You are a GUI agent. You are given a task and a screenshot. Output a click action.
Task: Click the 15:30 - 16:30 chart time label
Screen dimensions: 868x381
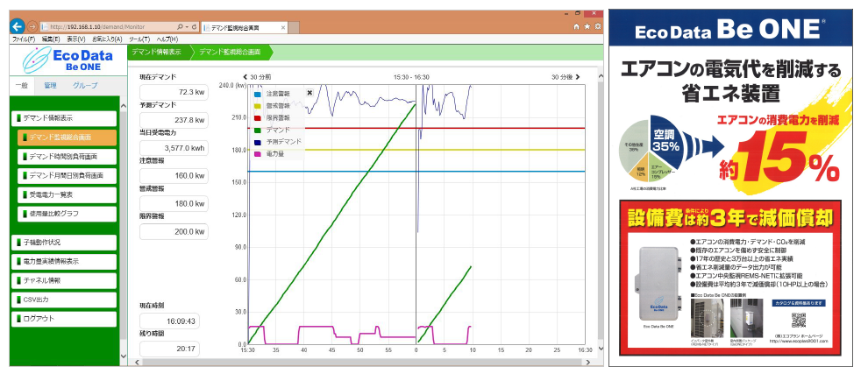click(x=411, y=77)
